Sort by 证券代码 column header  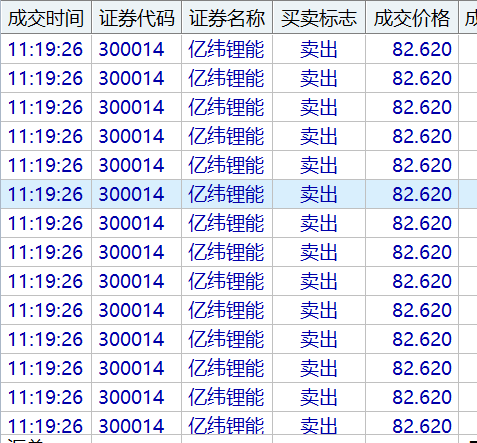coord(137,17)
